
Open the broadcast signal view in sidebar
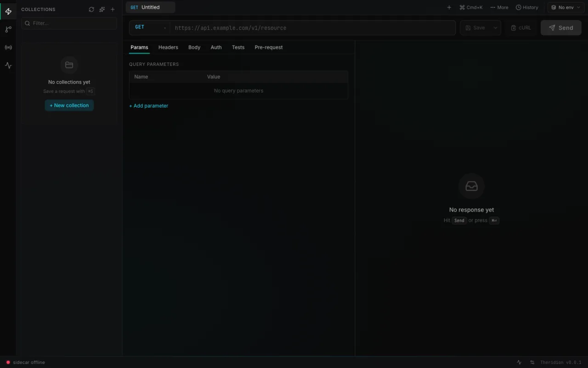[x=8, y=47]
